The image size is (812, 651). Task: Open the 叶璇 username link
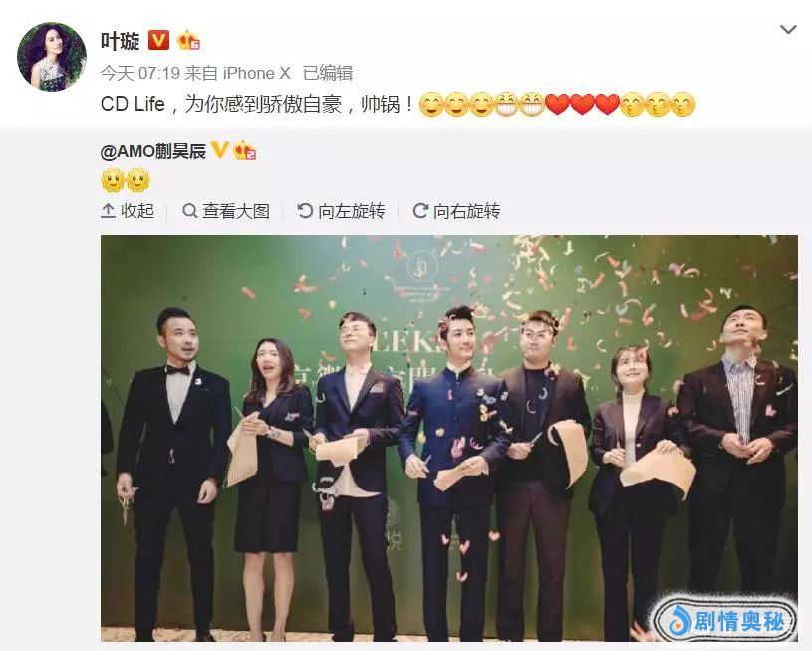pyautogui.click(x=121, y=41)
